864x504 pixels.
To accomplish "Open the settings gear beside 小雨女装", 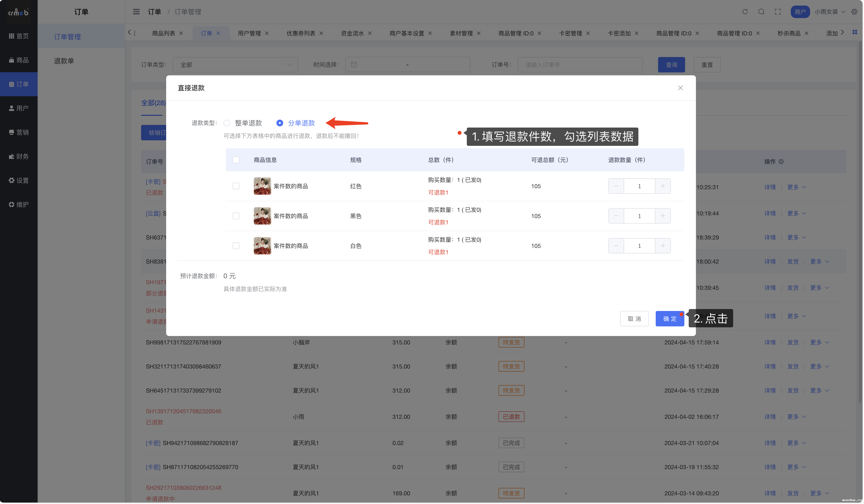I will coord(854,12).
